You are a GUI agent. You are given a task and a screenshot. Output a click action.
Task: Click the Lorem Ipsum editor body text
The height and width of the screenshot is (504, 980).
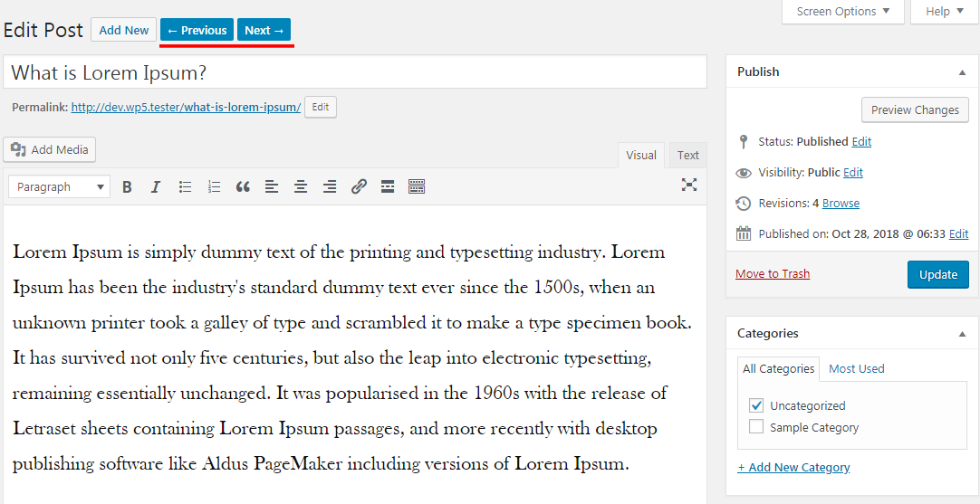coord(352,358)
